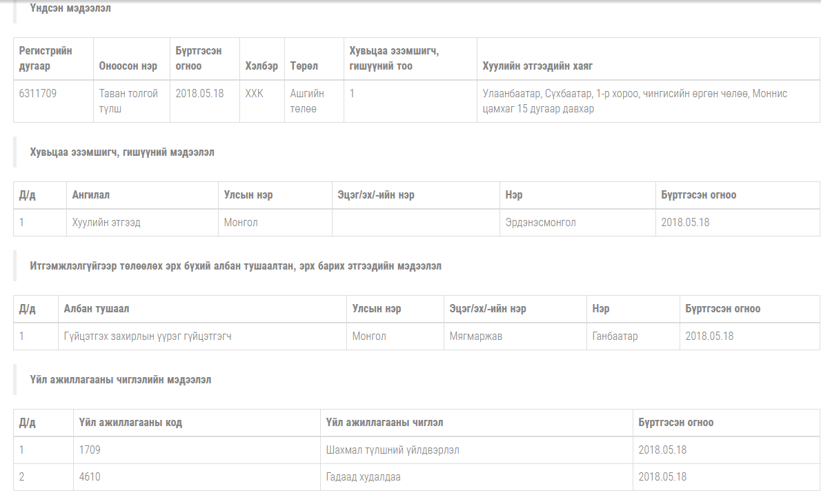821x504 pixels.
Task: Select the Улаанбаатар legal address cell
Action: point(635,101)
